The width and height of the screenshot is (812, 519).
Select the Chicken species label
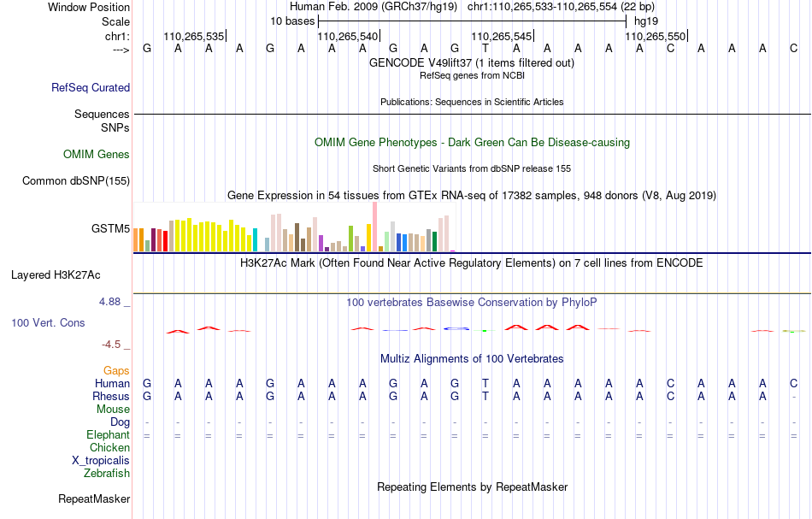pos(109,447)
